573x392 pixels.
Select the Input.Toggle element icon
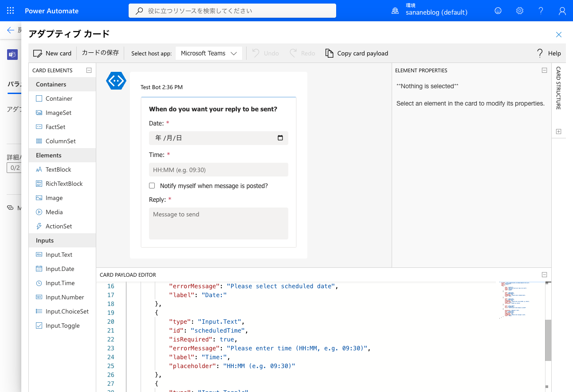(x=39, y=325)
